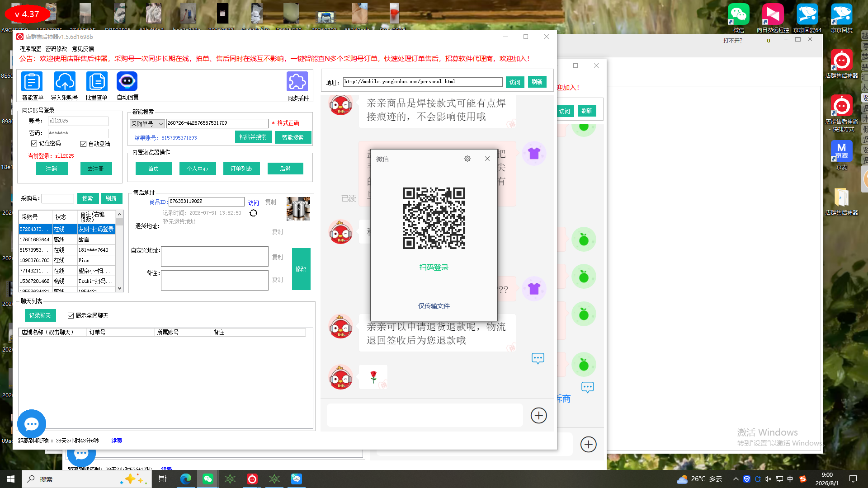Click the 地址 URL input field

[x=423, y=82]
